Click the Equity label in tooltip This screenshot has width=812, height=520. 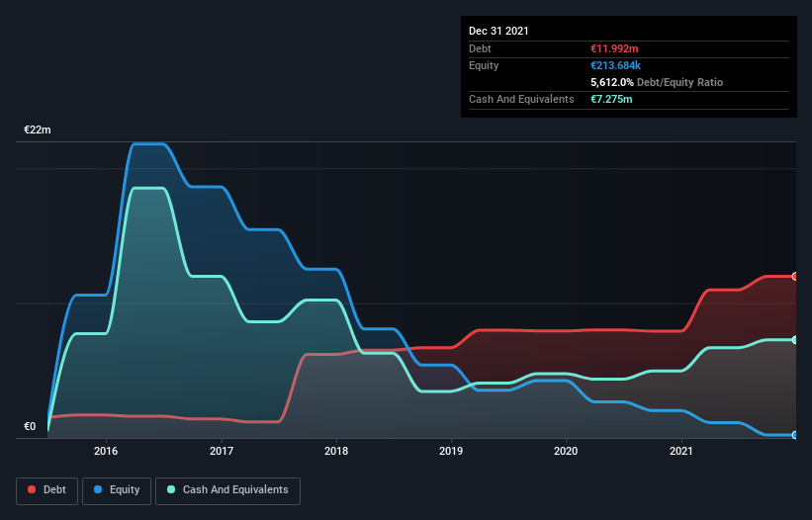point(484,65)
